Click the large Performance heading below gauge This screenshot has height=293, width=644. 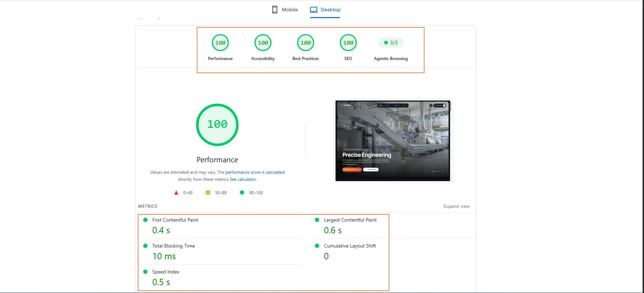(217, 160)
